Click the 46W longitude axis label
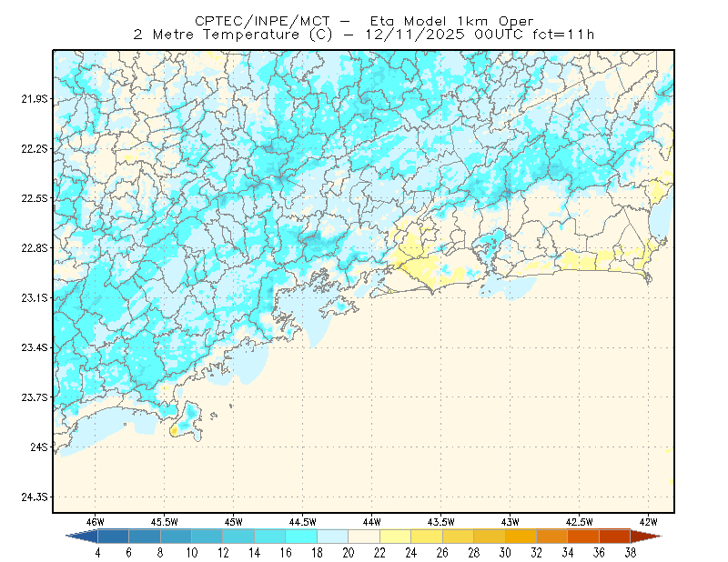Image resolution: width=728 pixels, height=562 pixels. pos(96,522)
